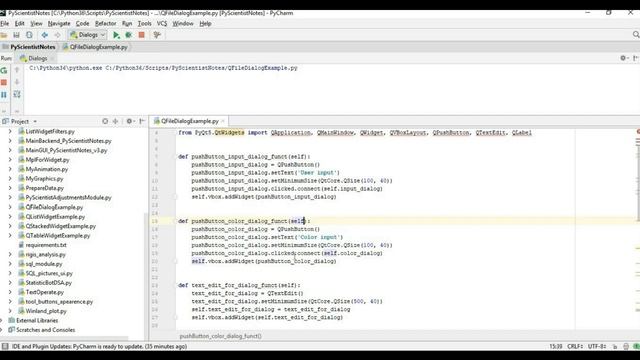Click the lock icon in the status bar
Image resolution: width=640 pixels, height=360 pixels.
tap(615, 347)
